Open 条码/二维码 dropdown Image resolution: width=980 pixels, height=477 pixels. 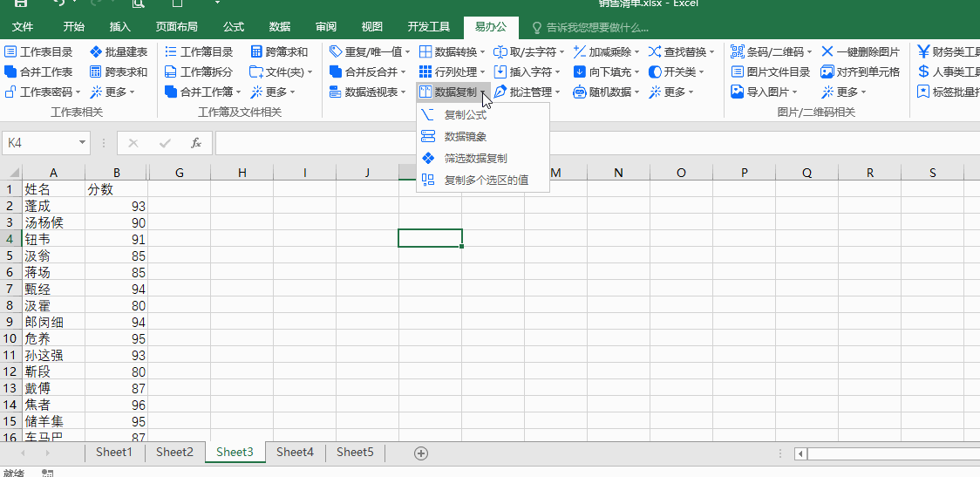[x=809, y=52]
